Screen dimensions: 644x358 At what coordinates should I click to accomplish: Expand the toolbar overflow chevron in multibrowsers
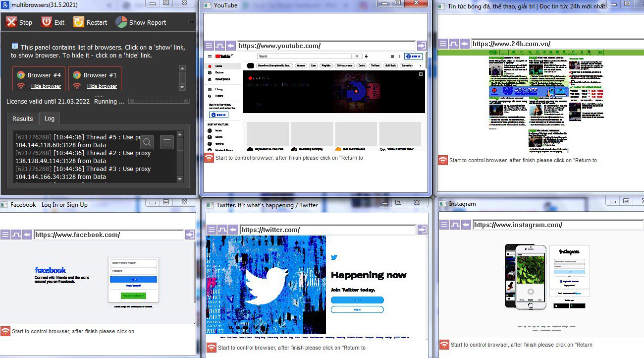coord(191,22)
